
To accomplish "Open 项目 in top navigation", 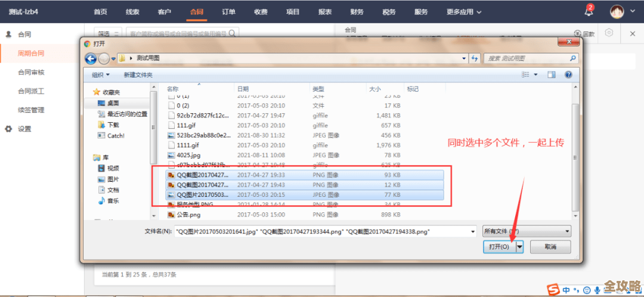I will coord(293,12).
